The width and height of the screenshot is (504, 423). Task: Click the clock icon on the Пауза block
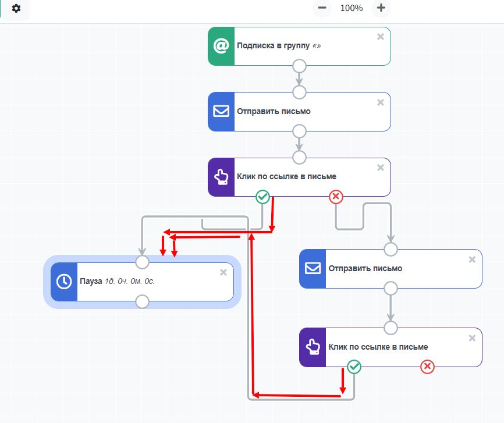coord(64,282)
